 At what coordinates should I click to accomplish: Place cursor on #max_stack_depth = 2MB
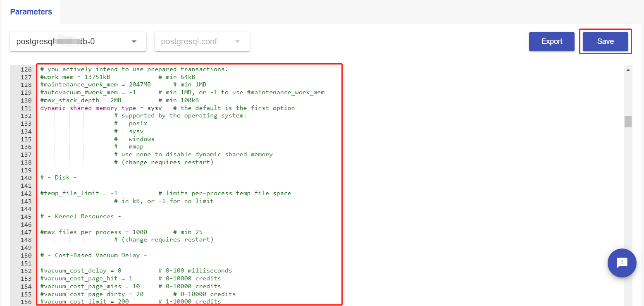point(81,100)
